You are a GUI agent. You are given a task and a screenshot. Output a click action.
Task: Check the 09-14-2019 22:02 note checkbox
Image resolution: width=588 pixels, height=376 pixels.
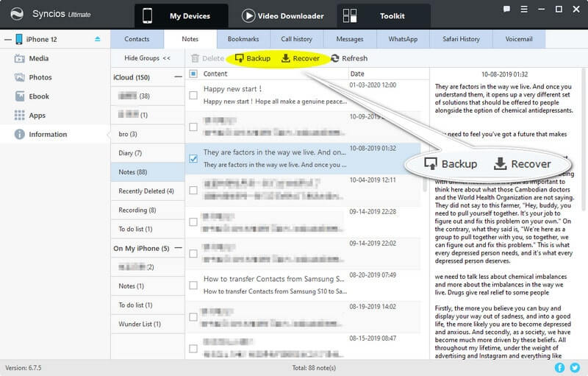193,254
